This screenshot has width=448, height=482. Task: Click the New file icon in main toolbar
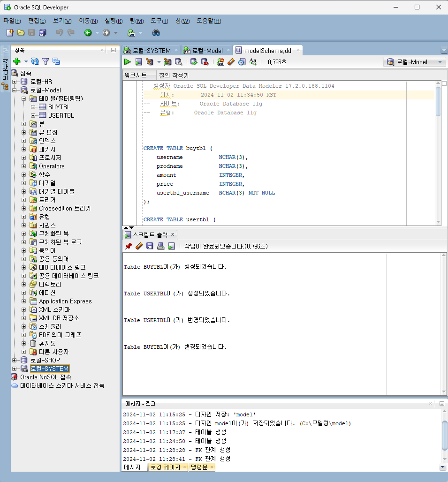(10, 32)
